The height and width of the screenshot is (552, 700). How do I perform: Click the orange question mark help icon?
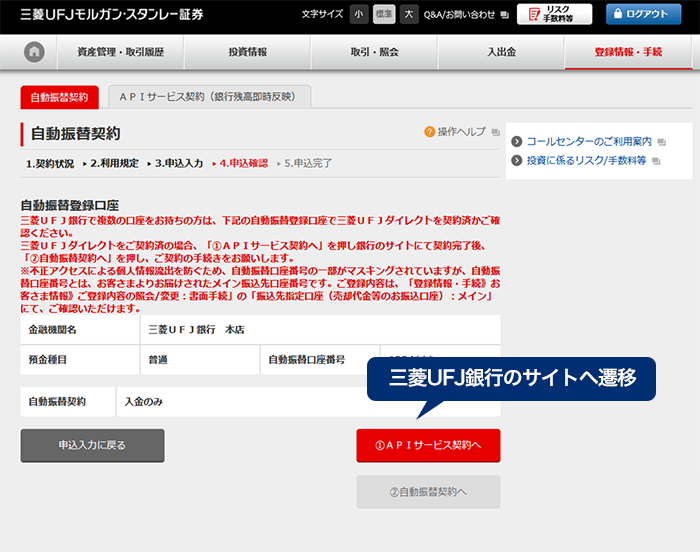pos(429,132)
